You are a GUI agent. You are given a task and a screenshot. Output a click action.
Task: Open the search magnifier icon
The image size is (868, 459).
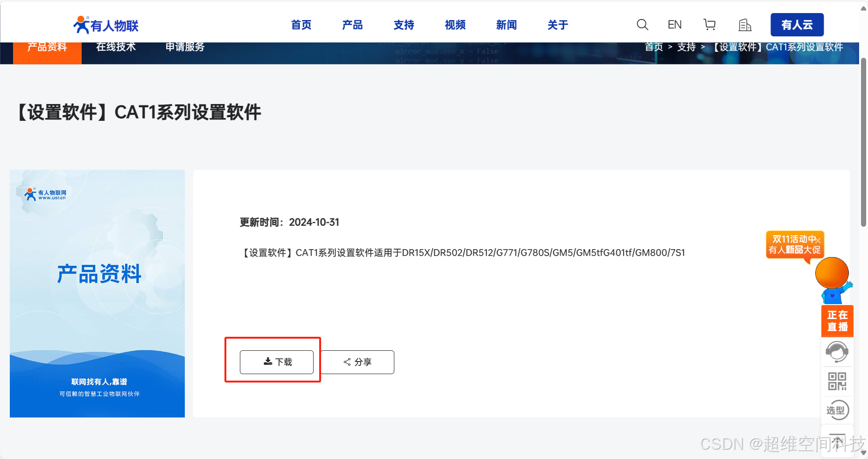tap(643, 25)
